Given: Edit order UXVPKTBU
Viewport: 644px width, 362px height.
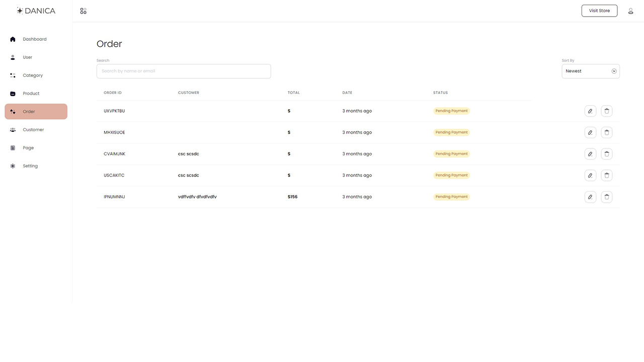Looking at the screenshot, I should click(590, 111).
